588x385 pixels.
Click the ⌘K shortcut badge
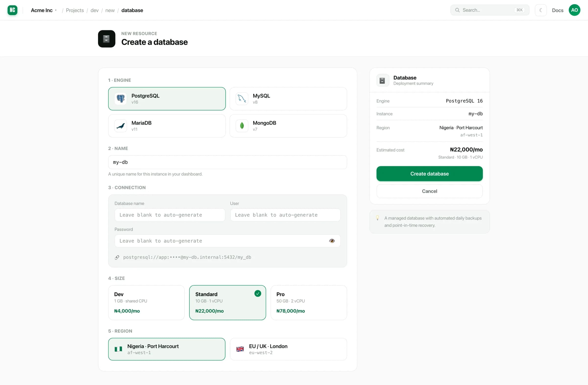pos(520,10)
